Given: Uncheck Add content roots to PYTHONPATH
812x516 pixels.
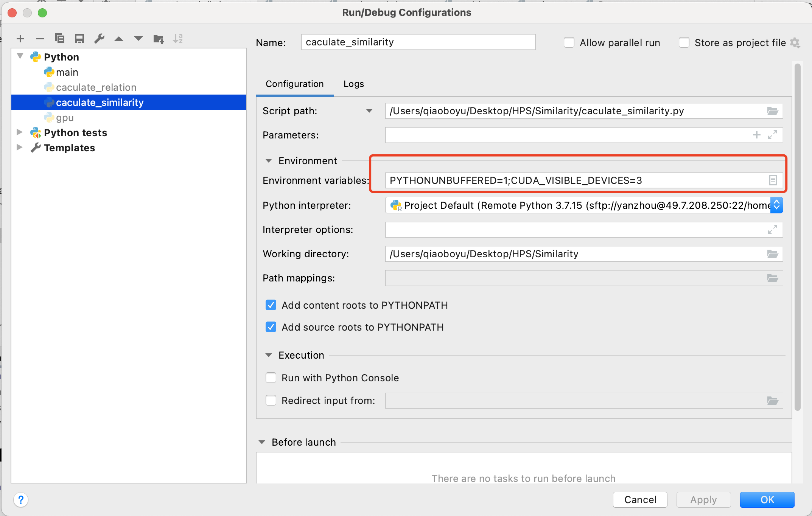Looking at the screenshot, I should pos(271,305).
